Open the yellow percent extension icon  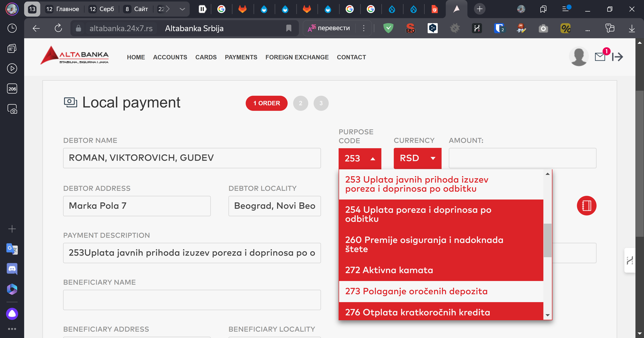click(565, 28)
